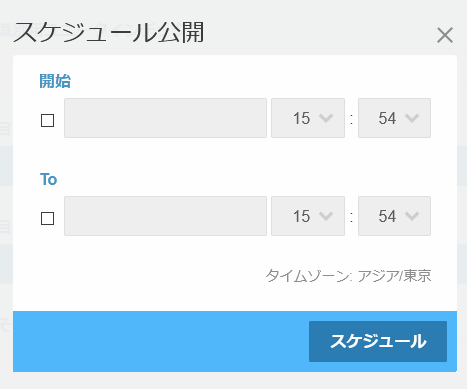Click the 開始 section label
This screenshot has height=389, width=467.
pos(55,81)
